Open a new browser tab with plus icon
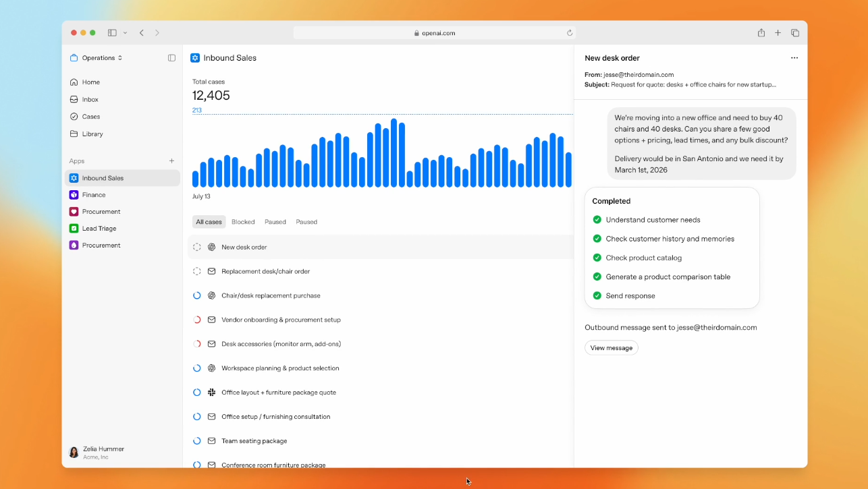This screenshot has height=489, width=868. pos(778,33)
